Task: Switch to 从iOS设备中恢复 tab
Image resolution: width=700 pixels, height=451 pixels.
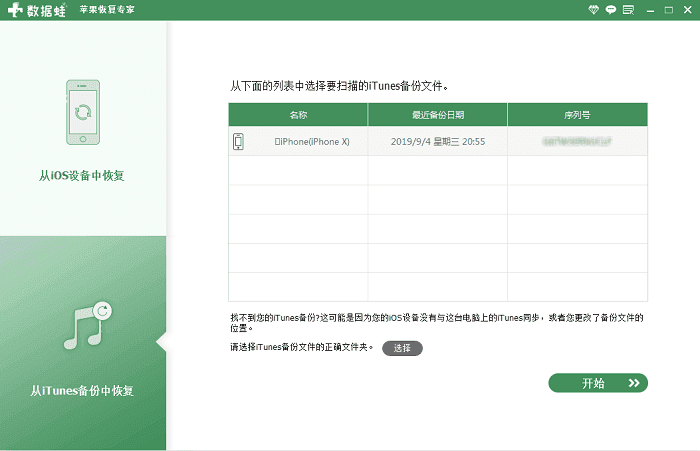Action: [83, 176]
